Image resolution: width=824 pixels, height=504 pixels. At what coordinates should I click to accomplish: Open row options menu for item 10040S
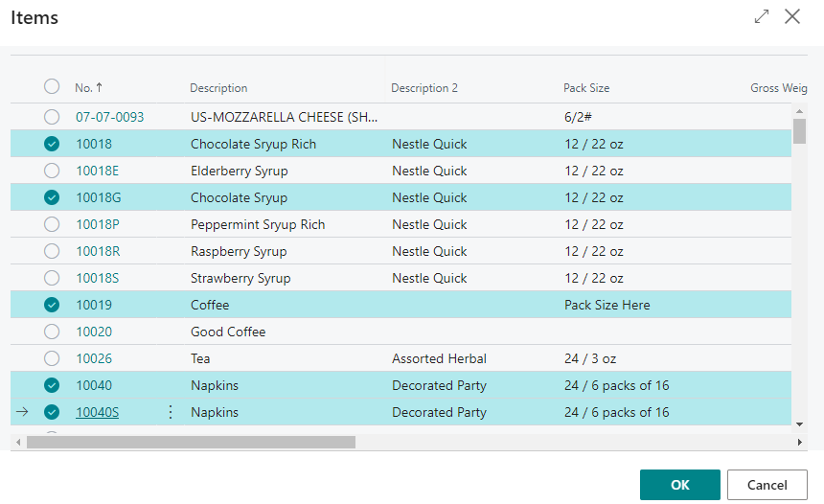click(171, 412)
